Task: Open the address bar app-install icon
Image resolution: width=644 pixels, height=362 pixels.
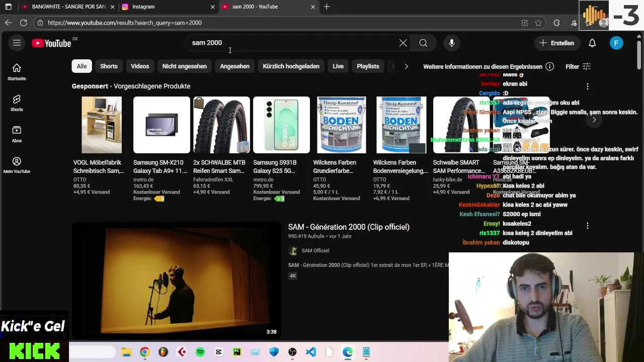Action: (525, 23)
